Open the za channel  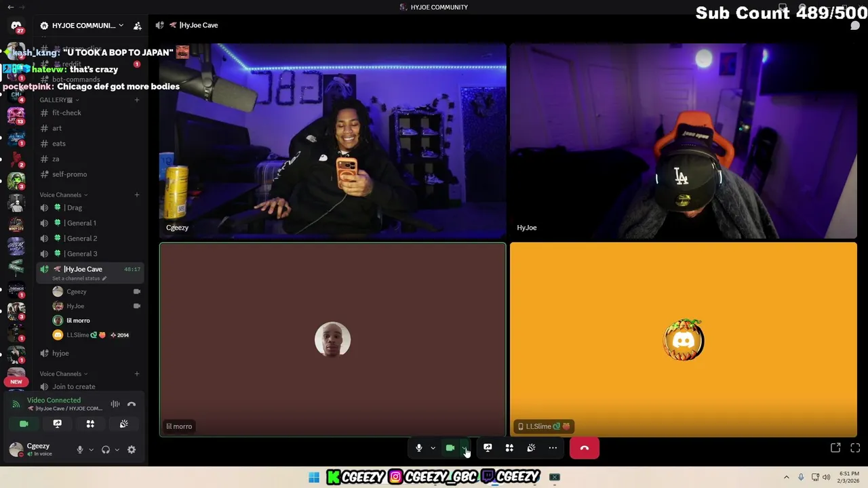tap(90, 159)
